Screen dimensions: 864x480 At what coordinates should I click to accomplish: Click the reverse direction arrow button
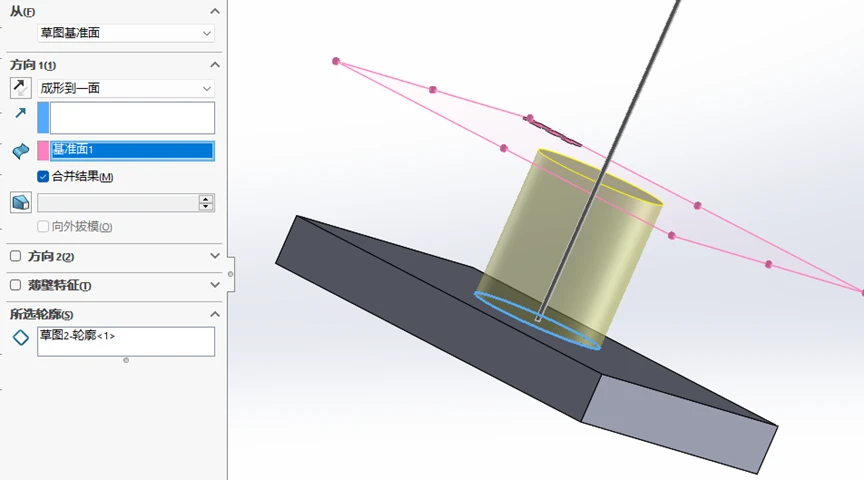(20, 88)
